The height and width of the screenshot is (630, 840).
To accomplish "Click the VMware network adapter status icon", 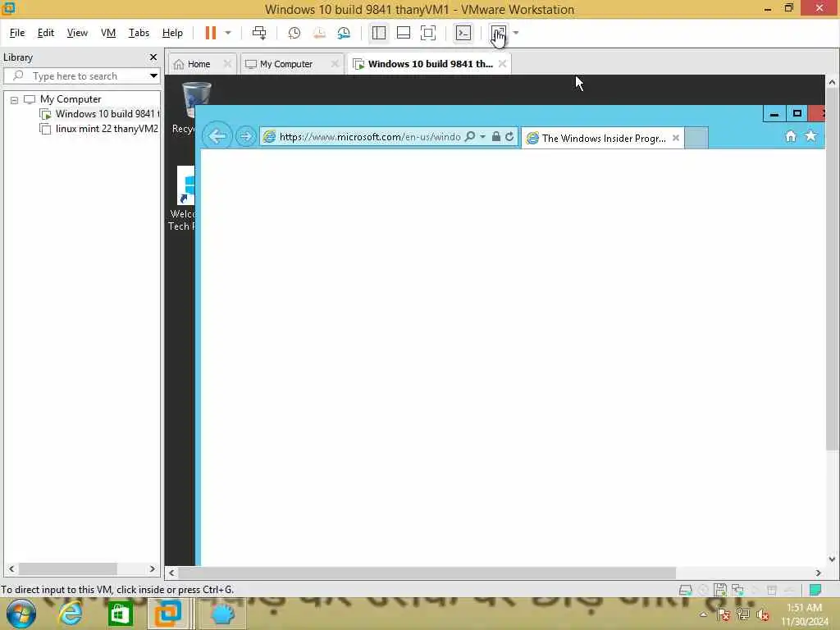I will coord(737,591).
